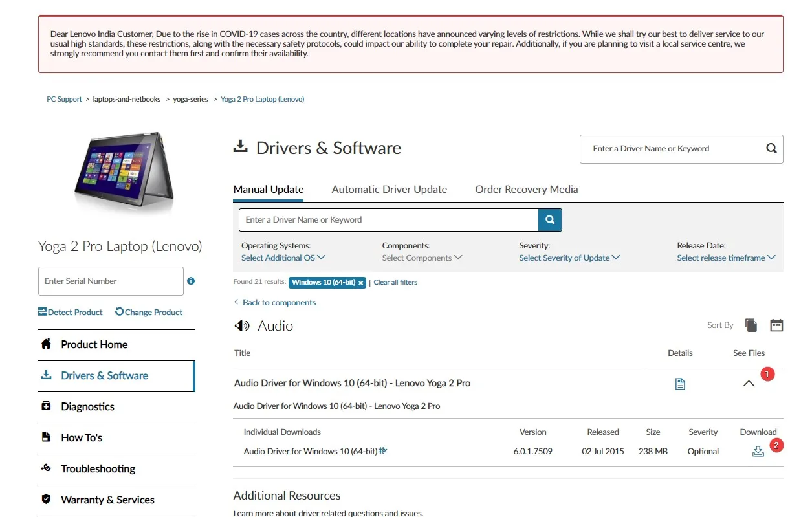Open Troubleshooting sidebar item
Screen dimensions: 812x517
(x=116, y=469)
